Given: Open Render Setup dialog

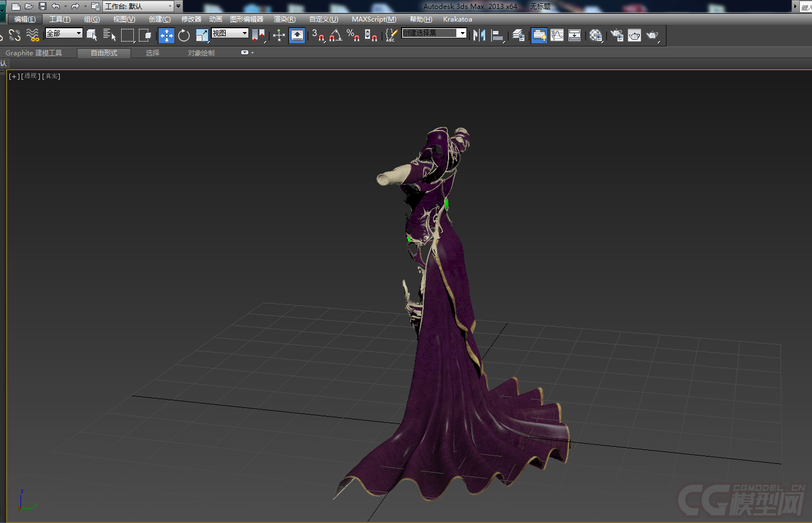Looking at the screenshot, I should (617, 35).
